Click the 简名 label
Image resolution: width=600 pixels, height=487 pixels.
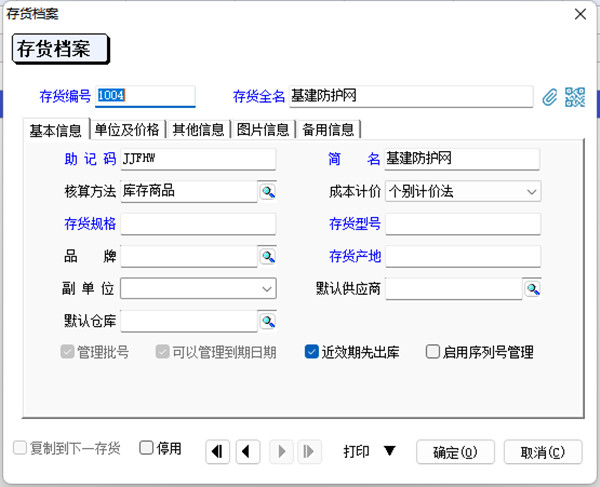click(x=354, y=159)
